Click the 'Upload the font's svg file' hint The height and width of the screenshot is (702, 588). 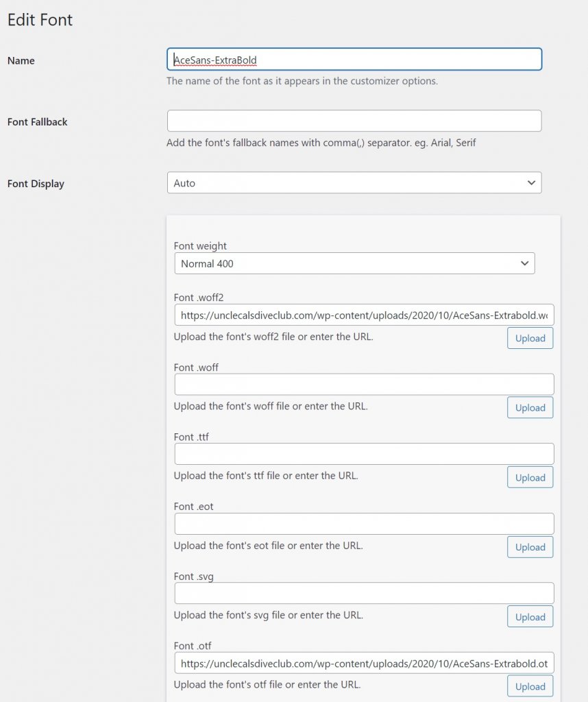pyautogui.click(x=269, y=615)
